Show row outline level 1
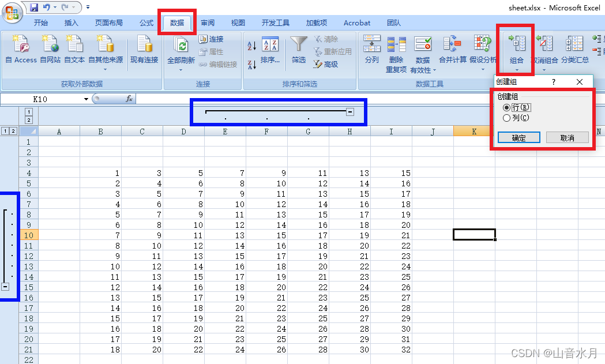 (x=5, y=132)
